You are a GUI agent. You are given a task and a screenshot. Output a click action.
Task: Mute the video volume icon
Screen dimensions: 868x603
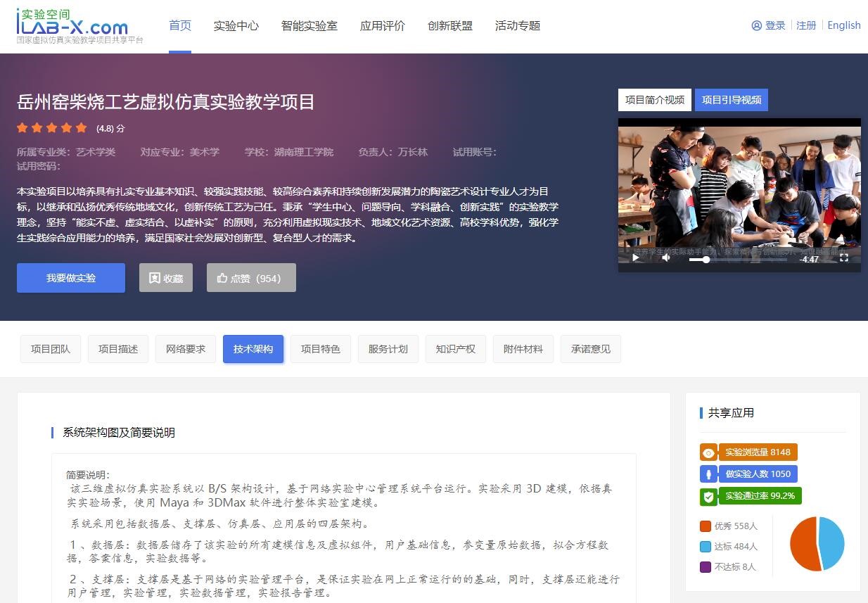coord(666,258)
